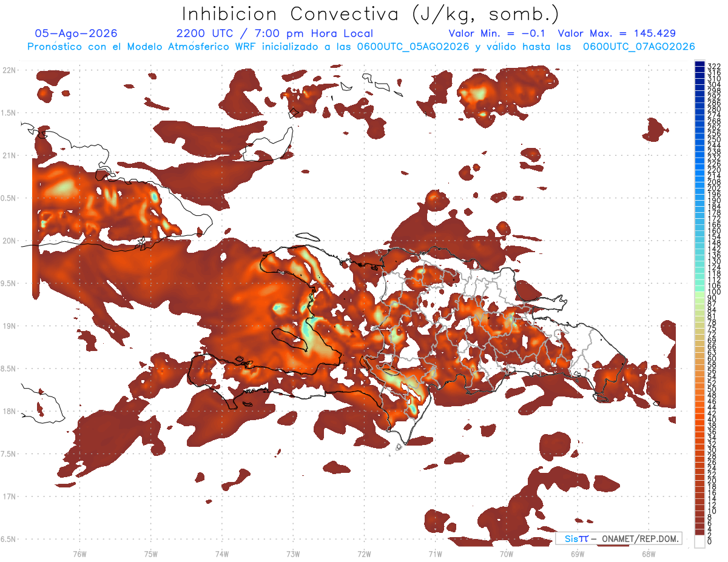Screen dimensions: 728x562
Task: Click the 100 value on the color scale
Action: (714, 292)
